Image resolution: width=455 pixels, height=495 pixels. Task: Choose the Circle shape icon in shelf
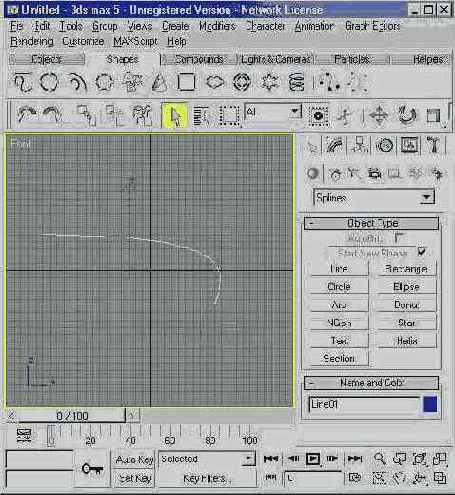click(49, 82)
